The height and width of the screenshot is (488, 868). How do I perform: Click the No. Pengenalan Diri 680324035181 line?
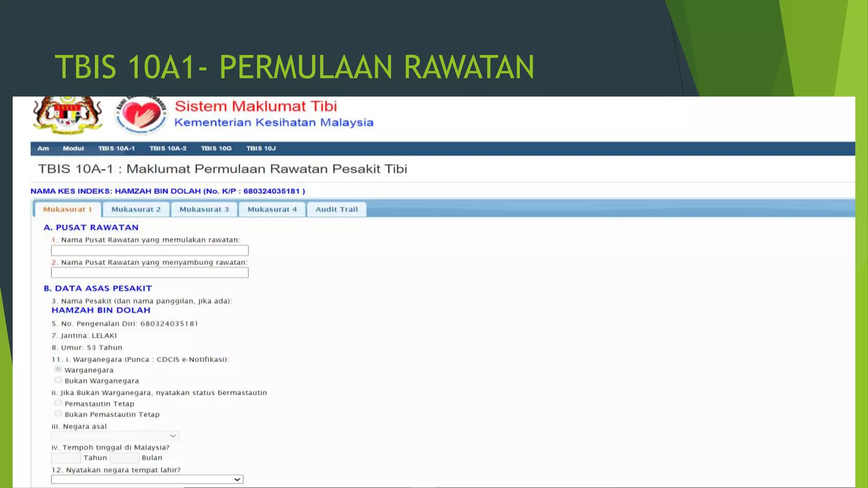tap(125, 324)
